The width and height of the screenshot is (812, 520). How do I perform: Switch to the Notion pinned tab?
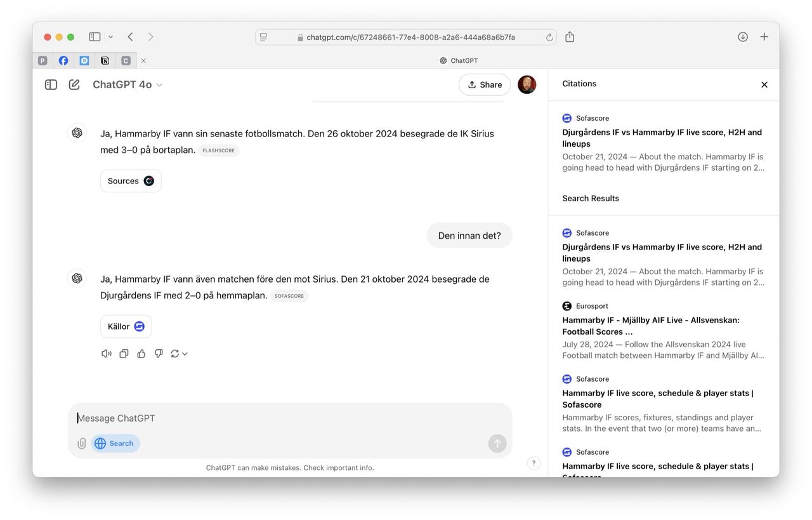105,61
